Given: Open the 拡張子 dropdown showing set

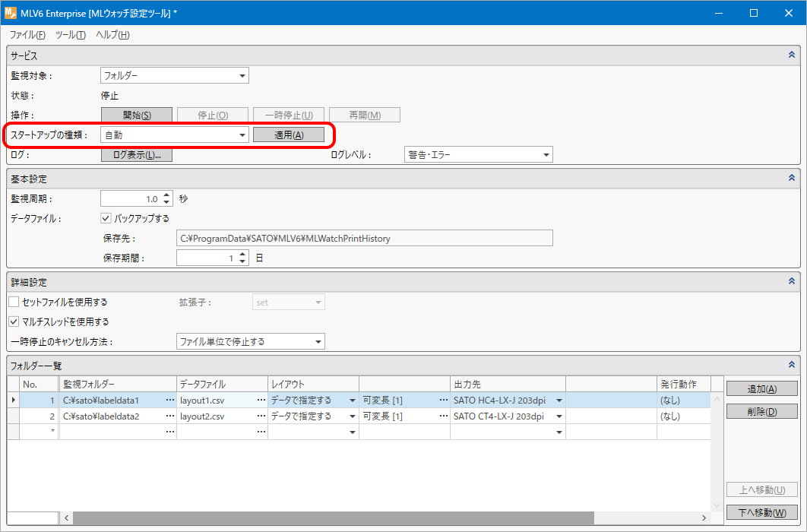Looking at the screenshot, I should tap(288, 302).
